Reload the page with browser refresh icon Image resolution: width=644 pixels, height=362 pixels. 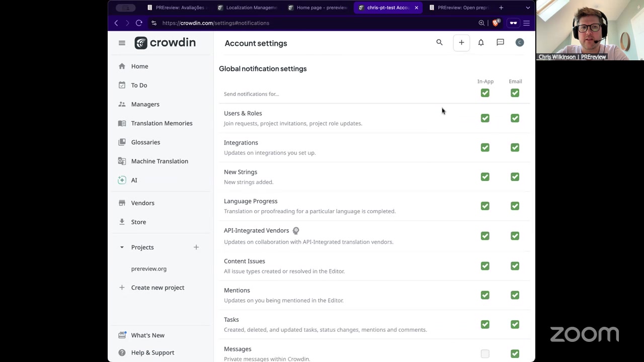[139, 23]
